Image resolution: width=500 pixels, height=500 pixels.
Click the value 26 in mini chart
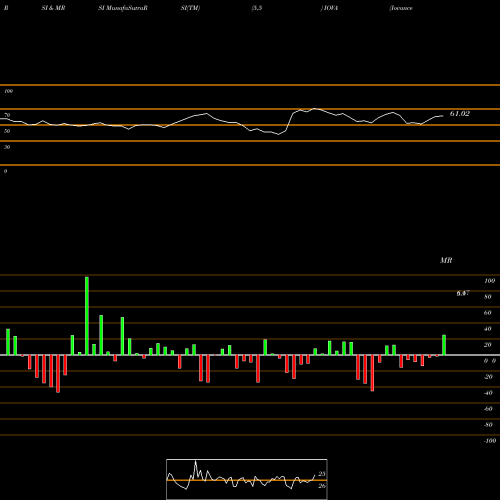[x=322, y=486]
